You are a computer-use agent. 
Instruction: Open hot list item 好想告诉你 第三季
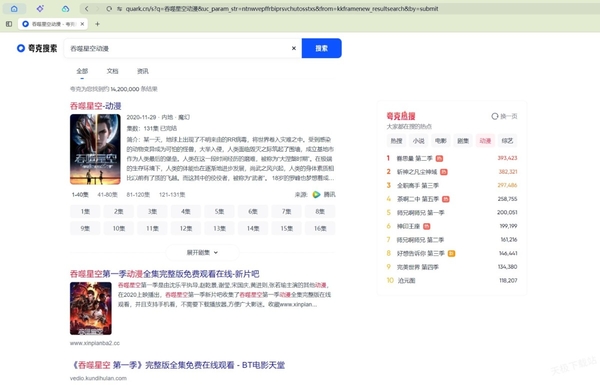[421, 253]
